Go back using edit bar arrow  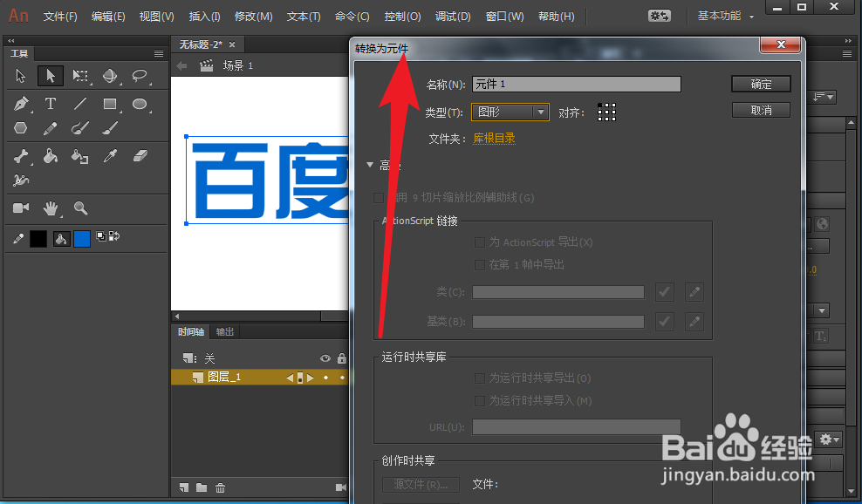tap(182, 66)
